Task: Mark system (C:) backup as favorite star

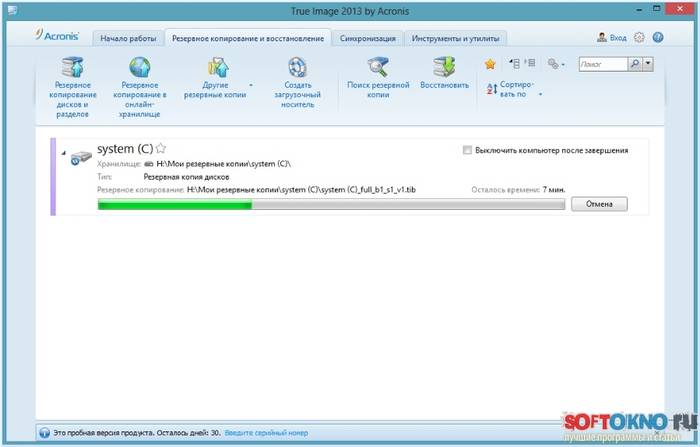Action: pos(161,148)
